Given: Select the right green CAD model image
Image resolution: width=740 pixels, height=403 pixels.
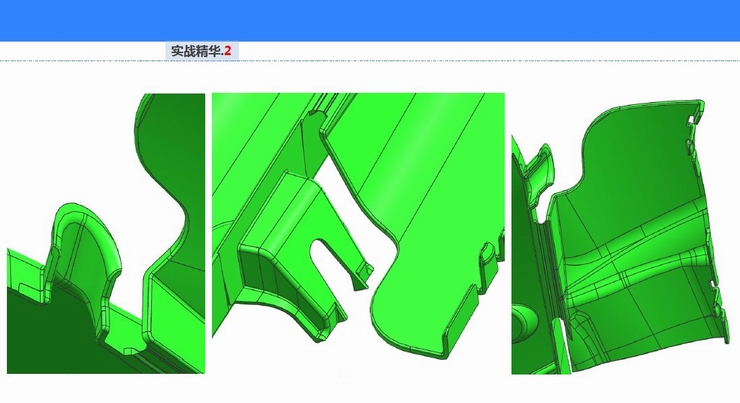Looking at the screenshot, I should tap(620, 233).
